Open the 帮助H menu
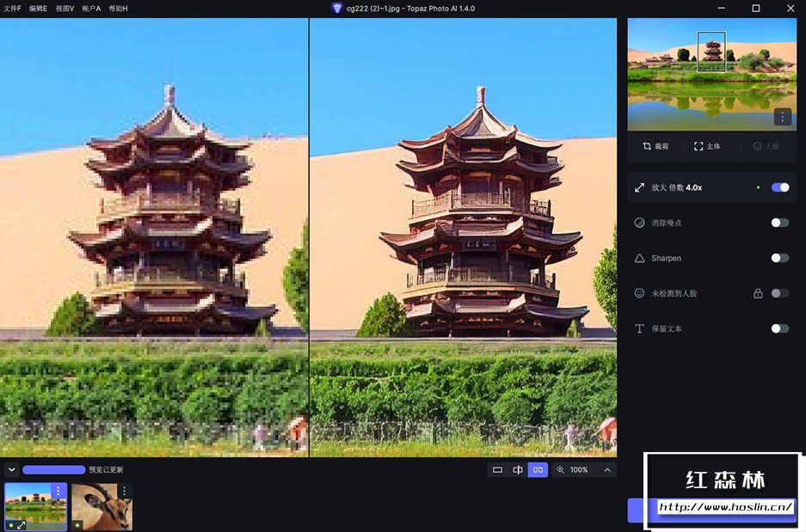This screenshot has width=806, height=532. click(118, 9)
